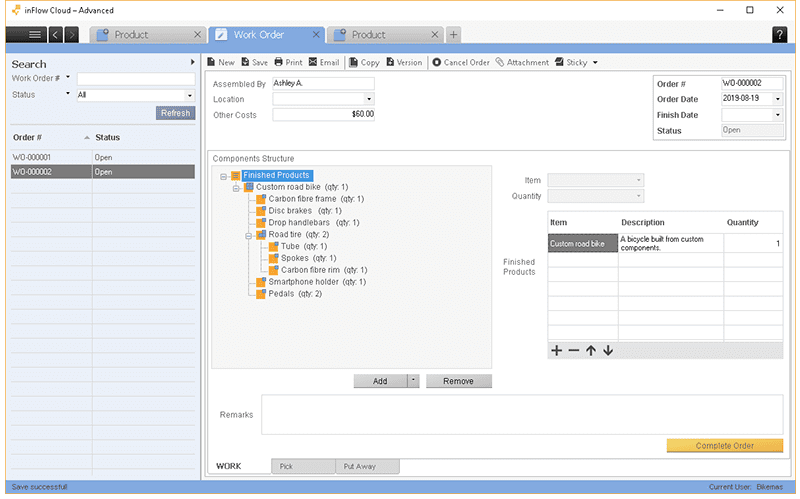Open the Location dropdown
The height and width of the screenshot is (499, 800).
click(369, 99)
